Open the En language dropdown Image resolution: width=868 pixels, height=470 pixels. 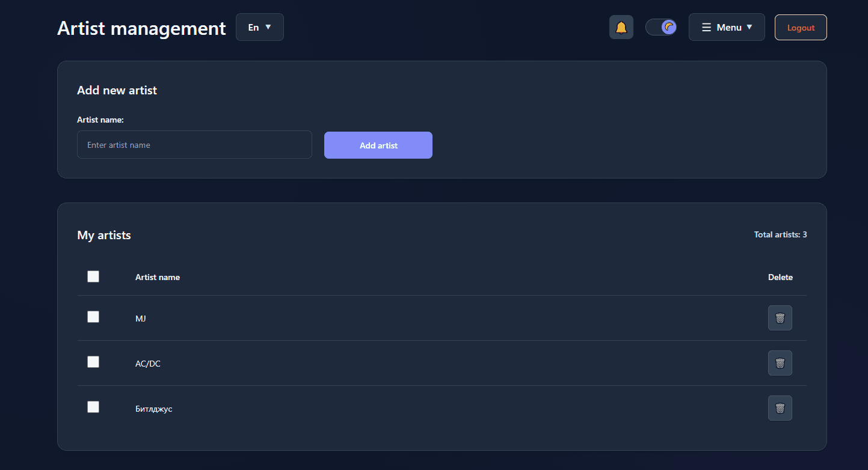[x=259, y=28]
